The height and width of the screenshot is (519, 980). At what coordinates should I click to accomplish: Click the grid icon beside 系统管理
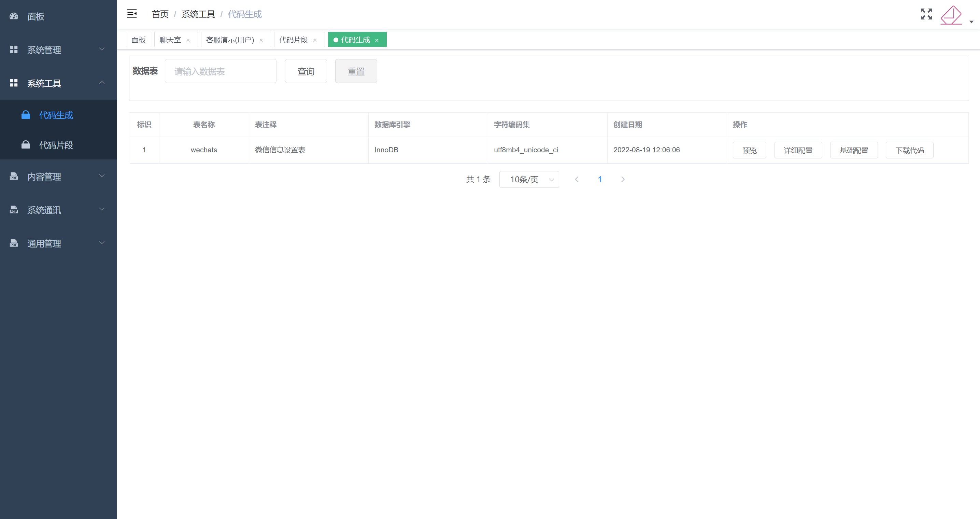[14, 50]
